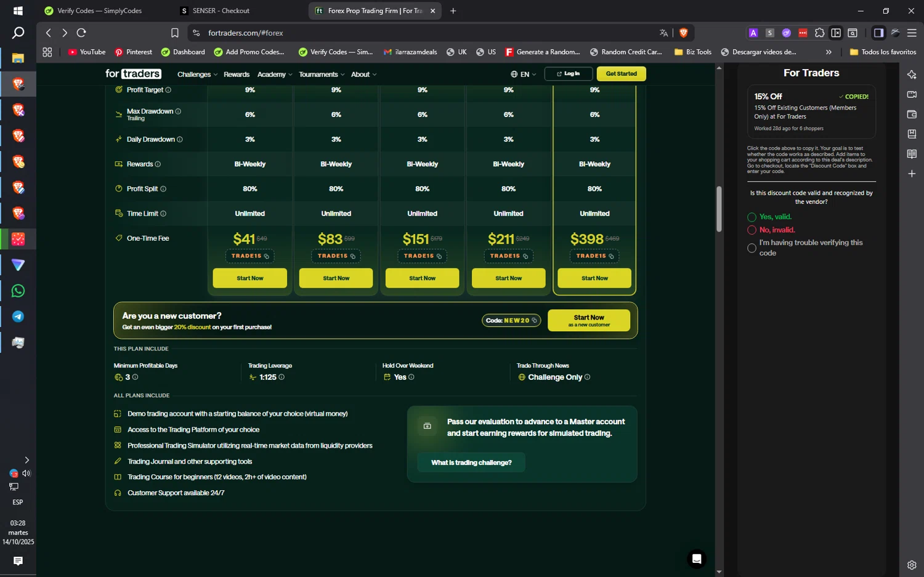Reload the page with the refresh icon
924x577 pixels.
pos(81,33)
